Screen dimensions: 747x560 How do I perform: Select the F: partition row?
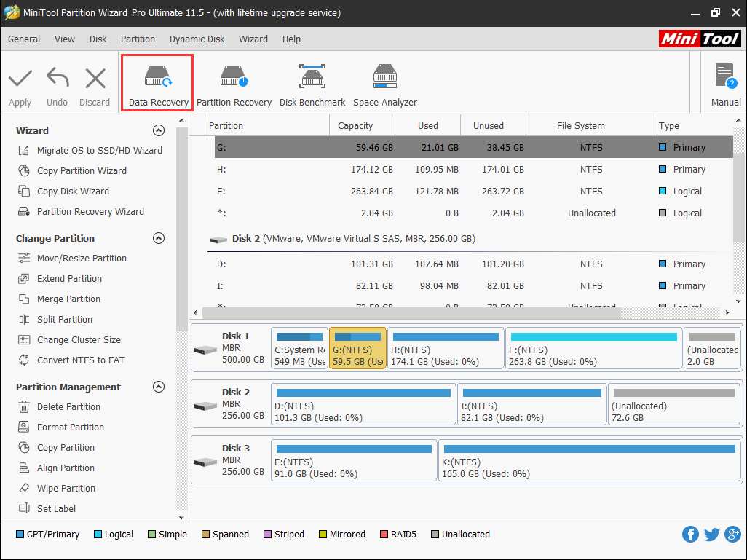(x=473, y=192)
